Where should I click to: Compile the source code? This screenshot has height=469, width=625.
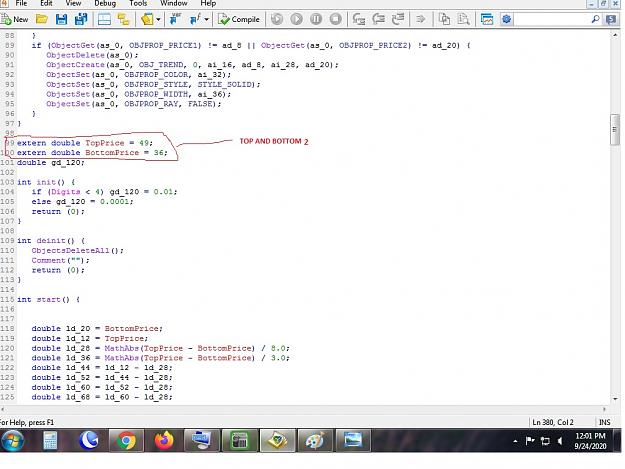239,19
